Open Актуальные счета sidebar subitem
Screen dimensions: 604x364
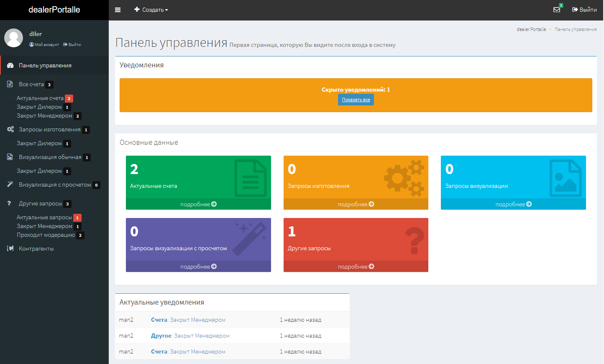[40, 98]
